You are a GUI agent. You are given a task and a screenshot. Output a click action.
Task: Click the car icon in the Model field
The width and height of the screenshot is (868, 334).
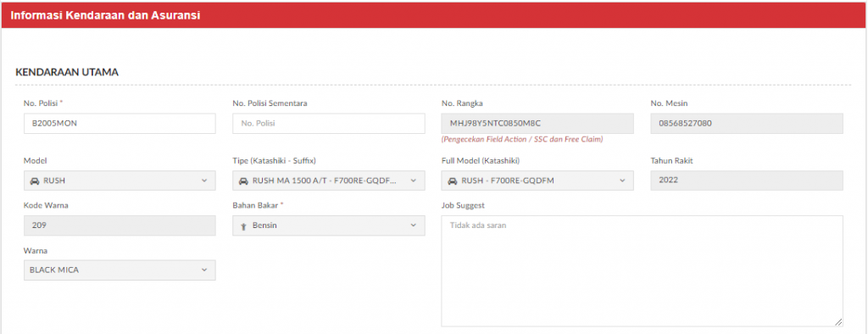coord(34,181)
